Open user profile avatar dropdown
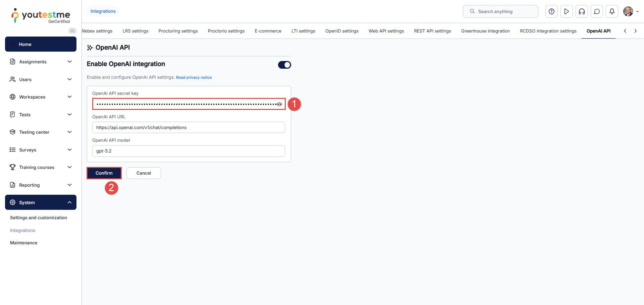Image resolution: width=644 pixels, height=305 pixels. 630,11
